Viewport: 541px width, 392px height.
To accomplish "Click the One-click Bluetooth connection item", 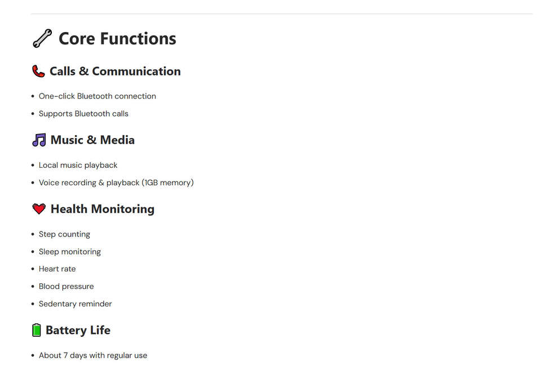I will point(97,96).
